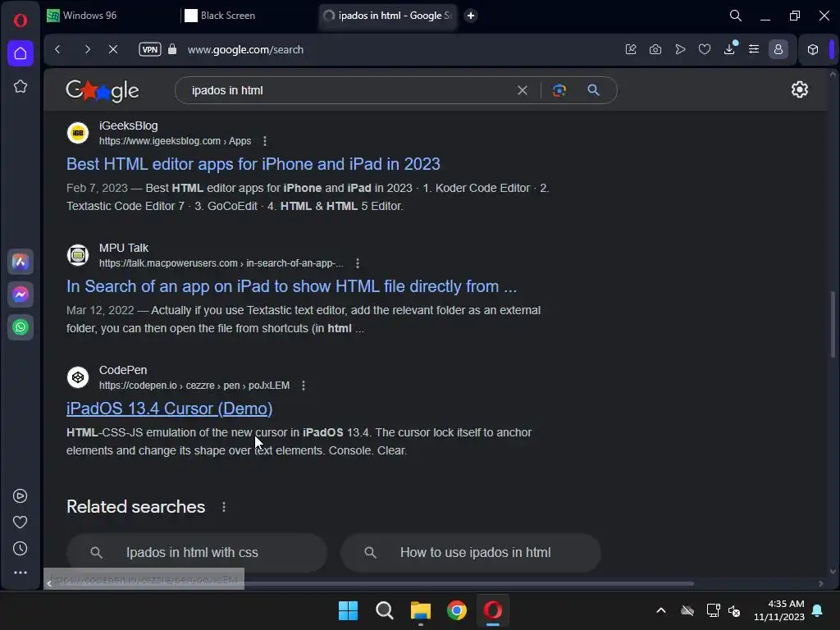The width and height of the screenshot is (840, 630).
Task: Open the Opera home start page icon
Action: point(21,53)
